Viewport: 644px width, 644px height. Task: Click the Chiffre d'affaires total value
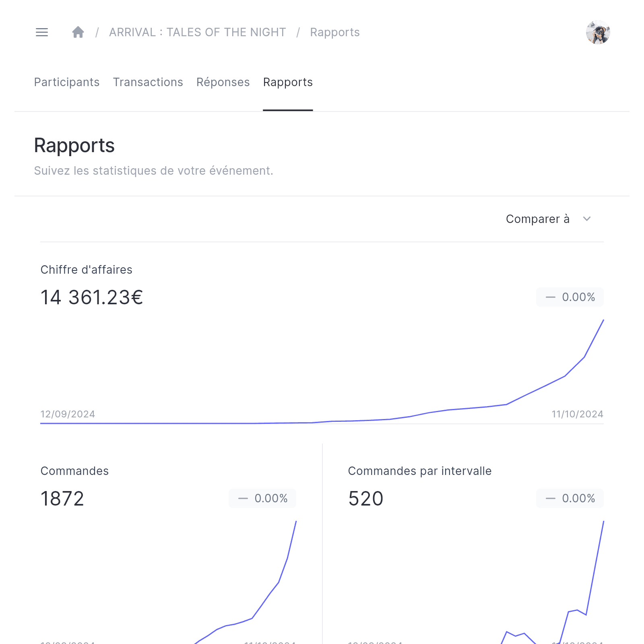point(91,297)
